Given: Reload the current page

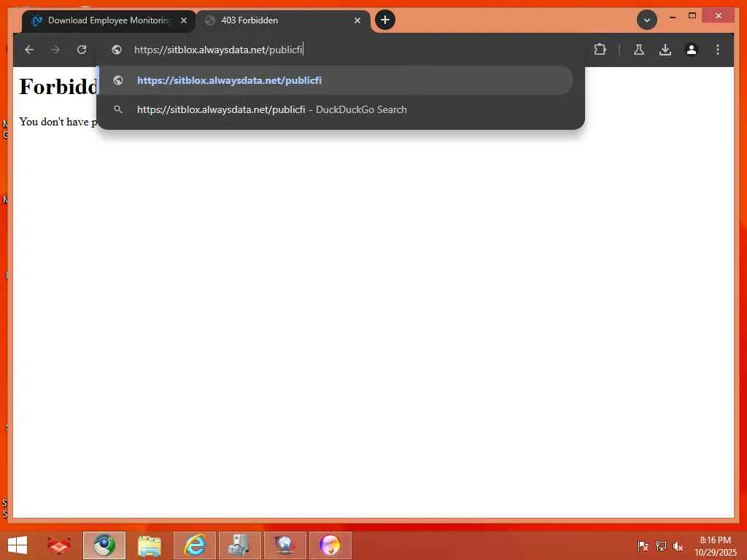Looking at the screenshot, I should click(x=82, y=50).
